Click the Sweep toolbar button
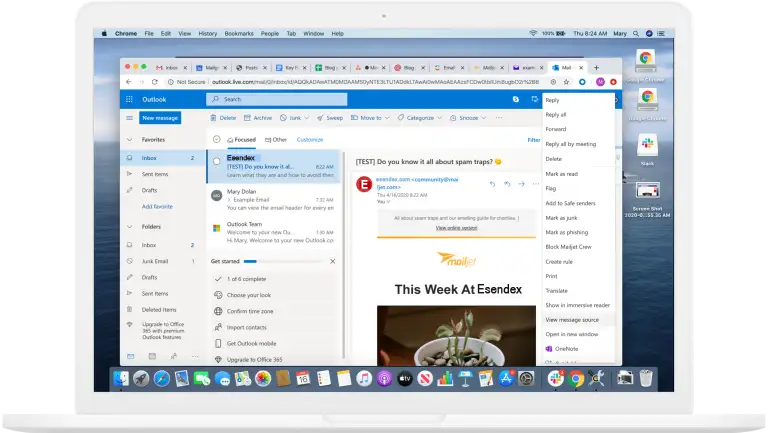 (x=330, y=118)
